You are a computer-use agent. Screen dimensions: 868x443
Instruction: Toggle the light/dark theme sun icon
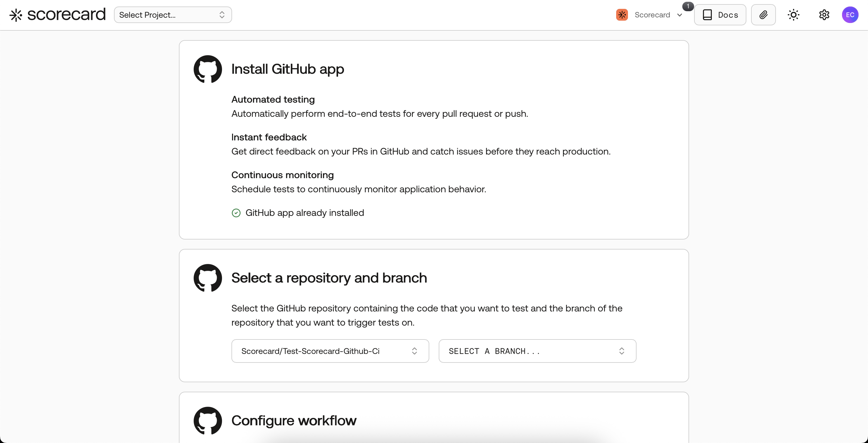pyautogui.click(x=794, y=15)
